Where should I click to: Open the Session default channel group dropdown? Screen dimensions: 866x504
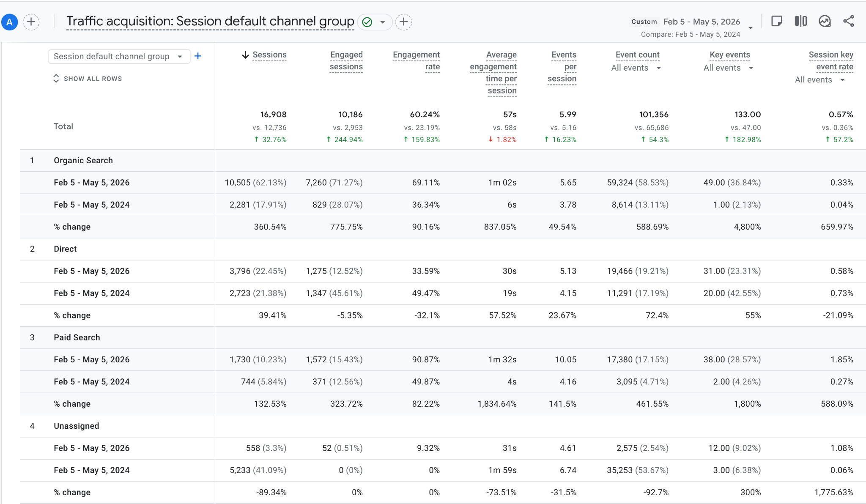coord(119,56)
